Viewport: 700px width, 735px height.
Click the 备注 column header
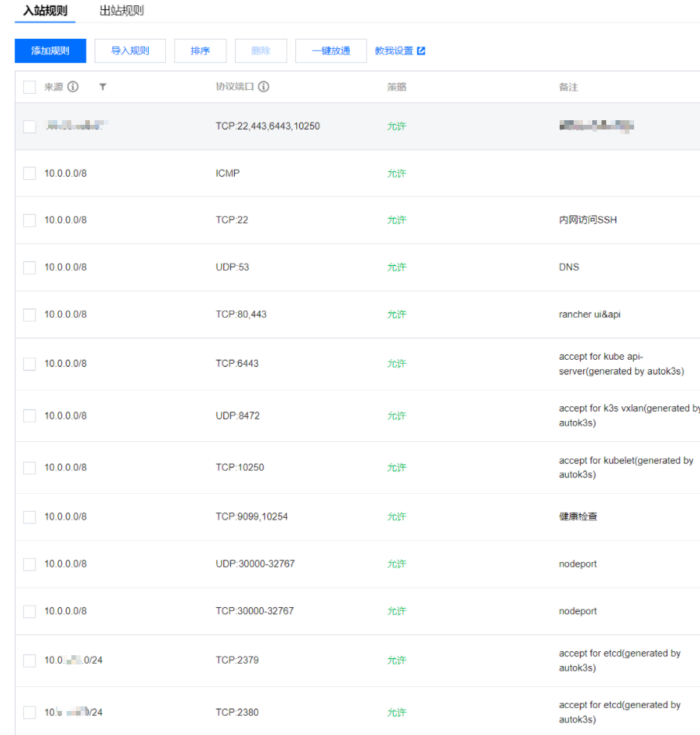tap(568, 87)
